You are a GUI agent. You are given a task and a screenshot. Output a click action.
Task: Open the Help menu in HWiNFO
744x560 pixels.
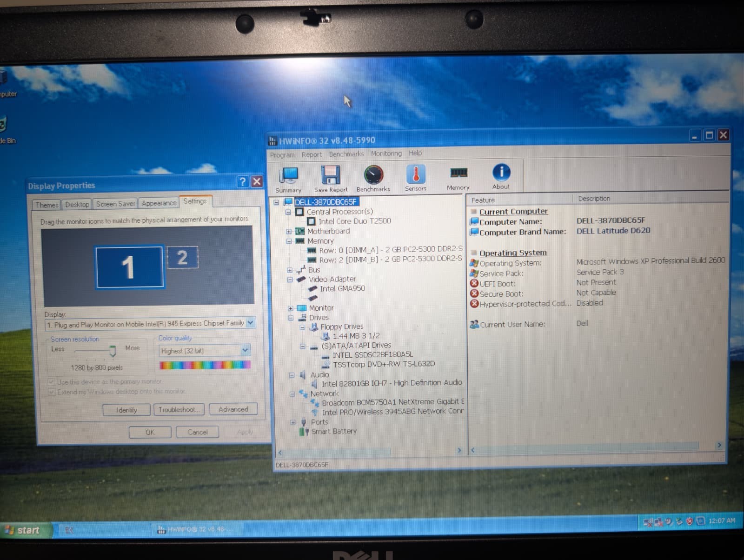(x=415, y=153)
